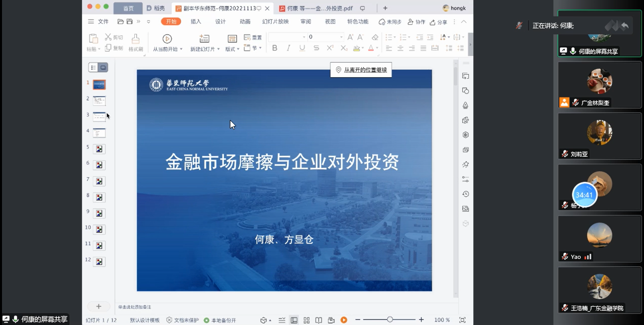
Task: Toggle italic text formatting
Action: 288,48
